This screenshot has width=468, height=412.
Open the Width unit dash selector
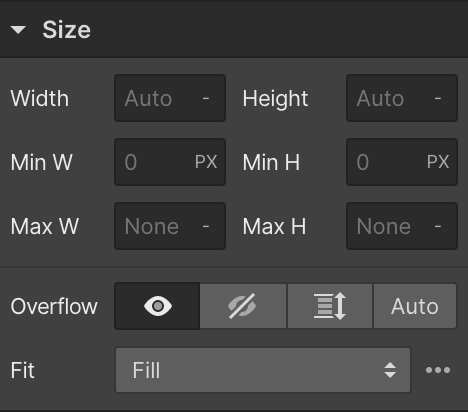[206, 98]
